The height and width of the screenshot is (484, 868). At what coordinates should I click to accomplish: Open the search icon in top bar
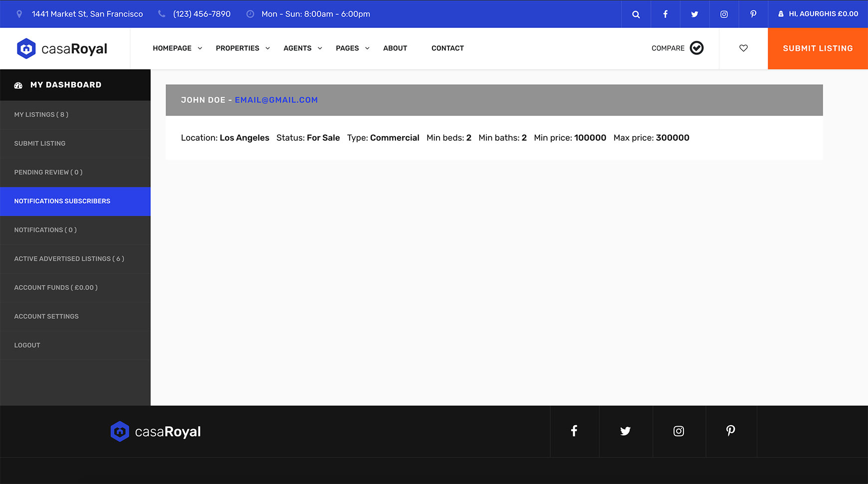(x=636, y=14)
